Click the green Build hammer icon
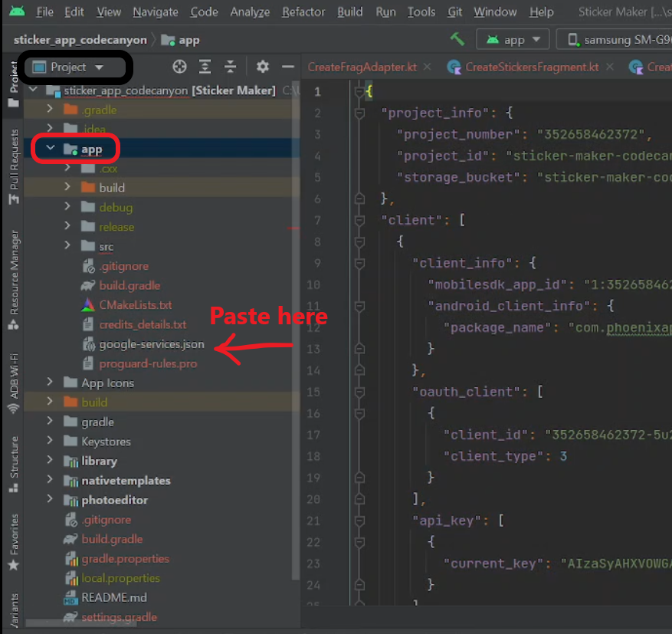672x634 pixels. tap(457, 39)
